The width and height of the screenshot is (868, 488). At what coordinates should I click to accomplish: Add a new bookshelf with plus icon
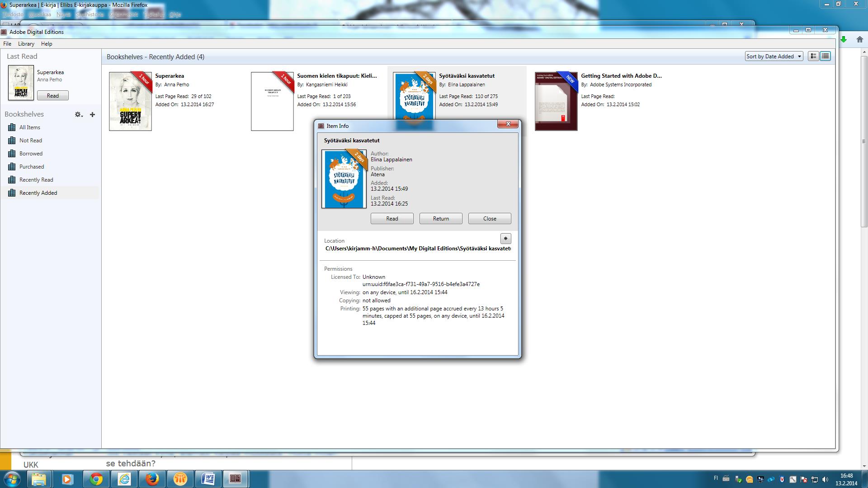pyautogui.click(x=92, y=115)
